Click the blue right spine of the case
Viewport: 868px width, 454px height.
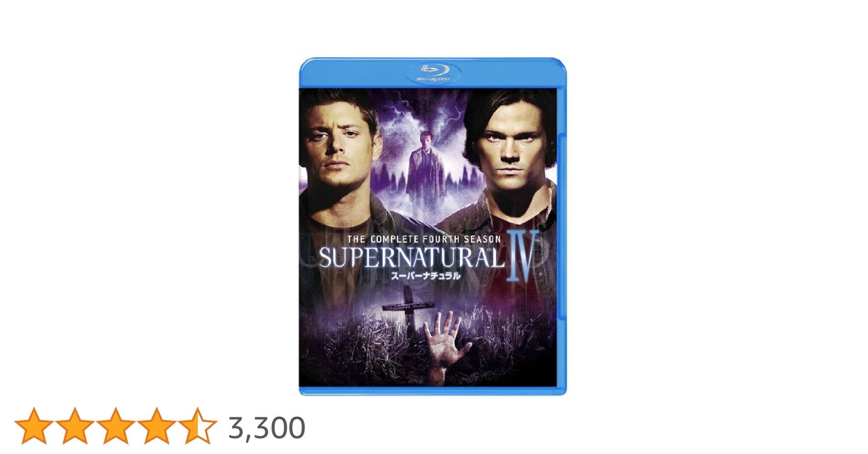pos(562,227)
